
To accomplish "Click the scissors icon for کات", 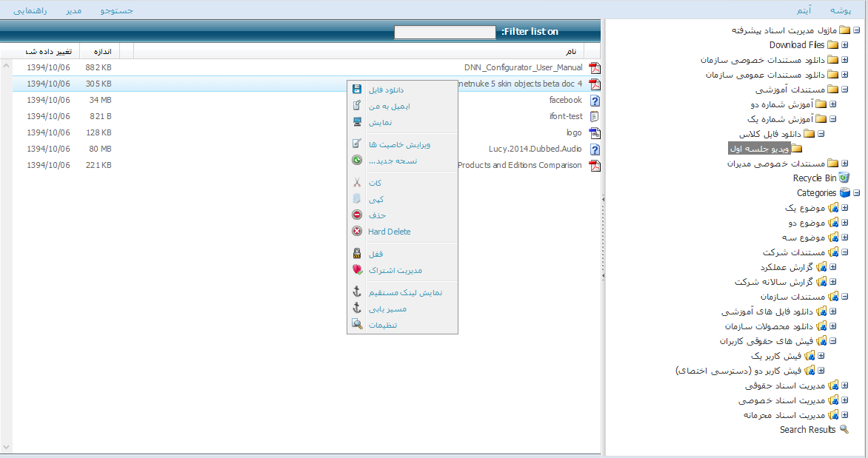I will [x=357, y=183].
